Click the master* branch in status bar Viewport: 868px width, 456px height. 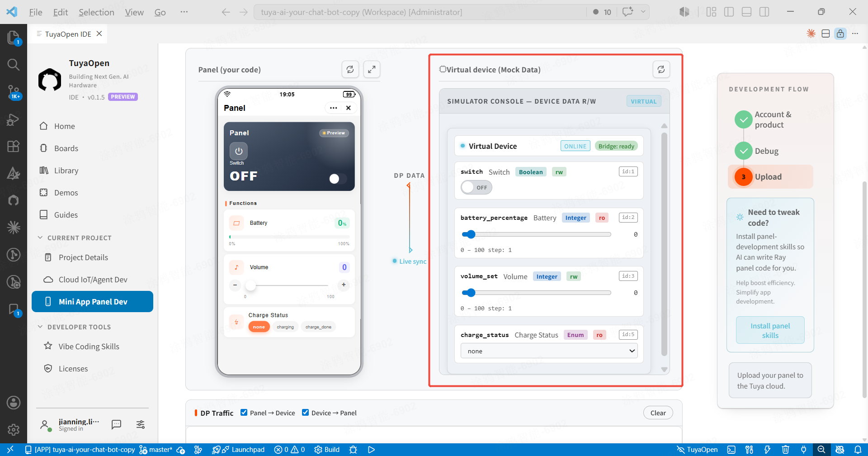pyautogui.click(x=156, y=450)
